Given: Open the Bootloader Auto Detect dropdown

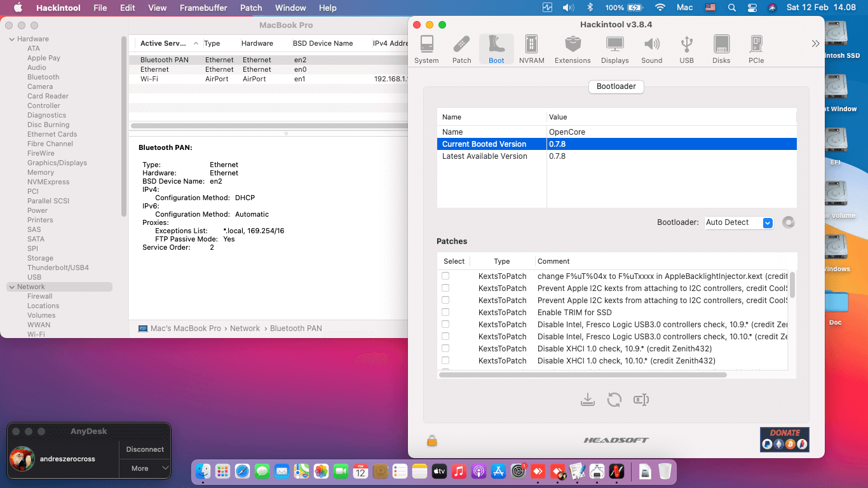Looking at the screenshot, I should point(739,222).
